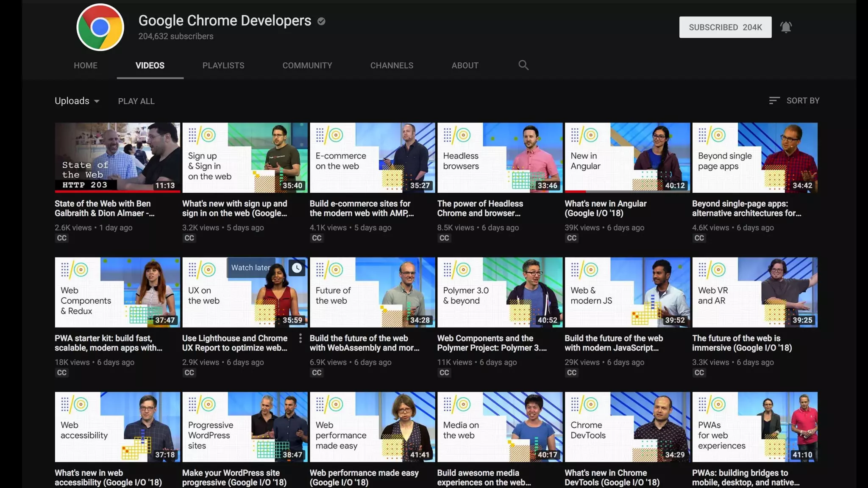Click the verified checkmark badge

321,21
